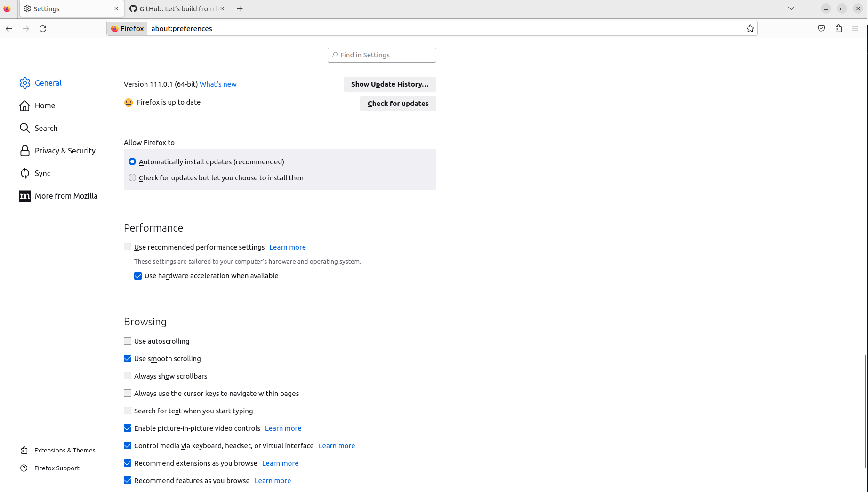Enable Use recommended performance settings

click(x=127, y=246)
